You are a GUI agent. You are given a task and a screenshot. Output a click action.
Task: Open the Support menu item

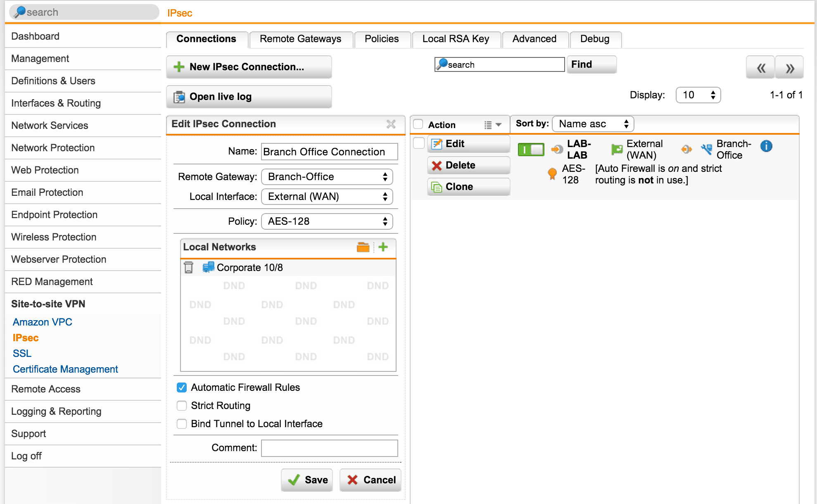coord(83,434)
